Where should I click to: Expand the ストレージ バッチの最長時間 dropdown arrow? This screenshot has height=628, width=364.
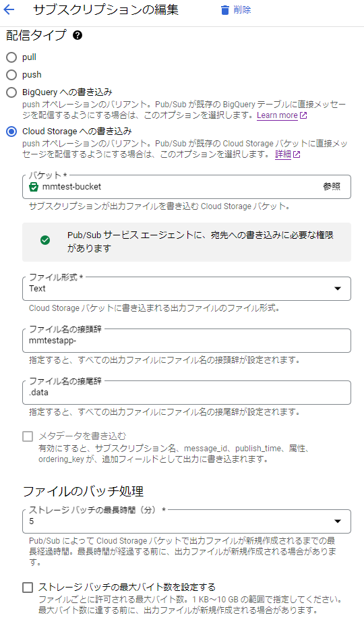click(338, 521)
